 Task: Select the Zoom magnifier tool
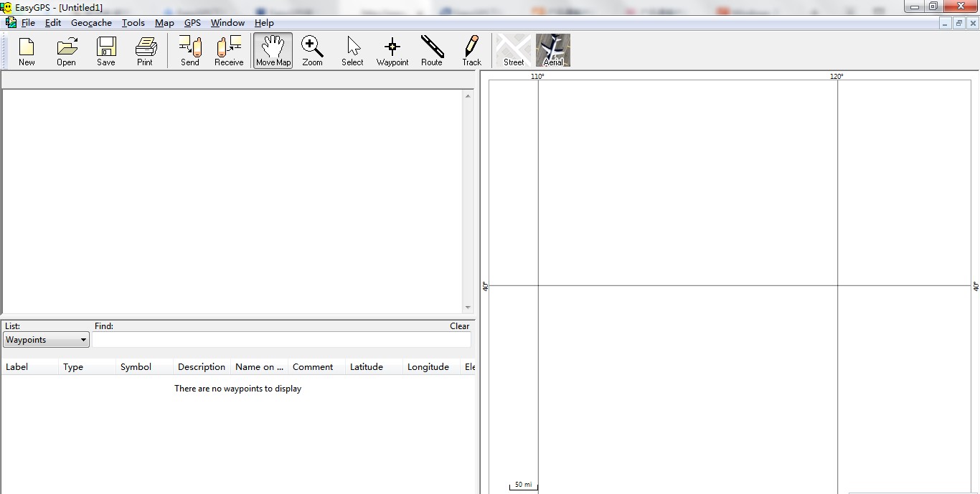(312, 50)
